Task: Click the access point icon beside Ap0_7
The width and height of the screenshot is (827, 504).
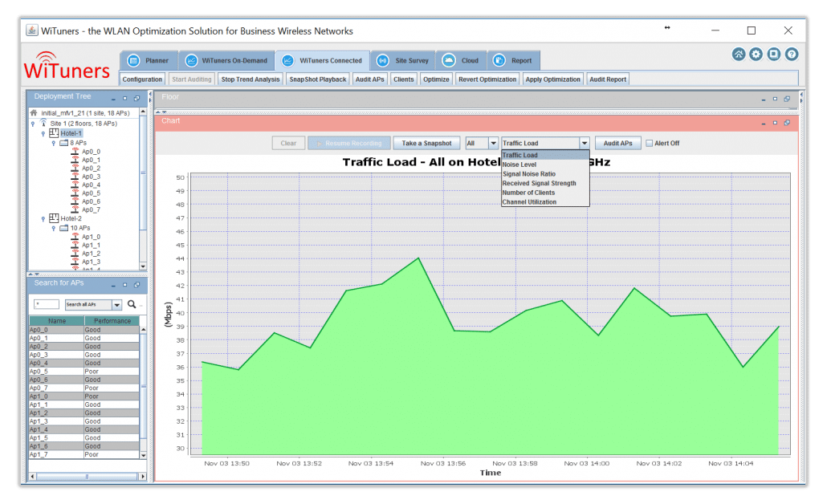Action: tap(75, 209)
